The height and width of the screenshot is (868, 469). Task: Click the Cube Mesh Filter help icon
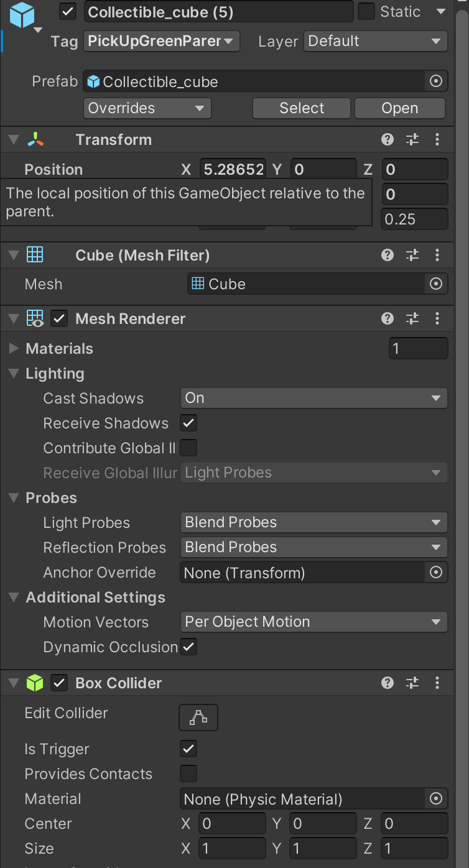(388, 256)
